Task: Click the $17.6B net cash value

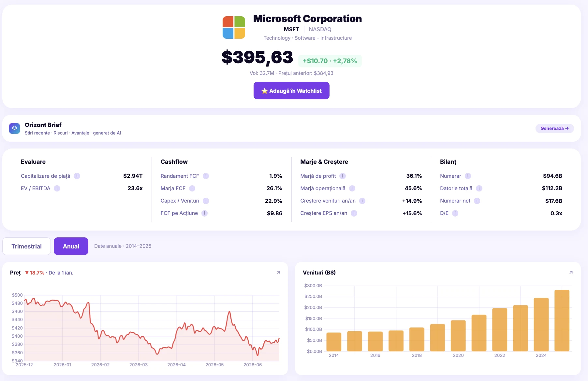Action: click(554, 201)
